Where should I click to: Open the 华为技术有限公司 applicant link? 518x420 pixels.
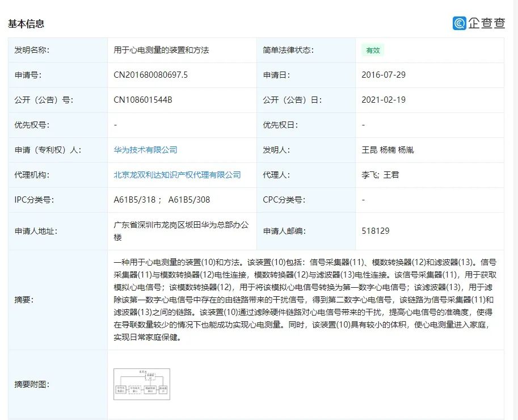(x=146, y=150)
